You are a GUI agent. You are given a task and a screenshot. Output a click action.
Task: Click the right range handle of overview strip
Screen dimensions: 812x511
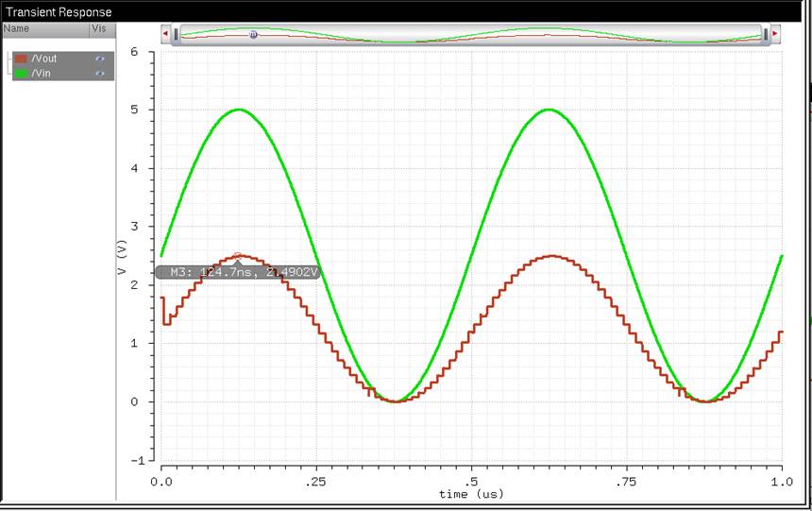(x=766, y=34)
